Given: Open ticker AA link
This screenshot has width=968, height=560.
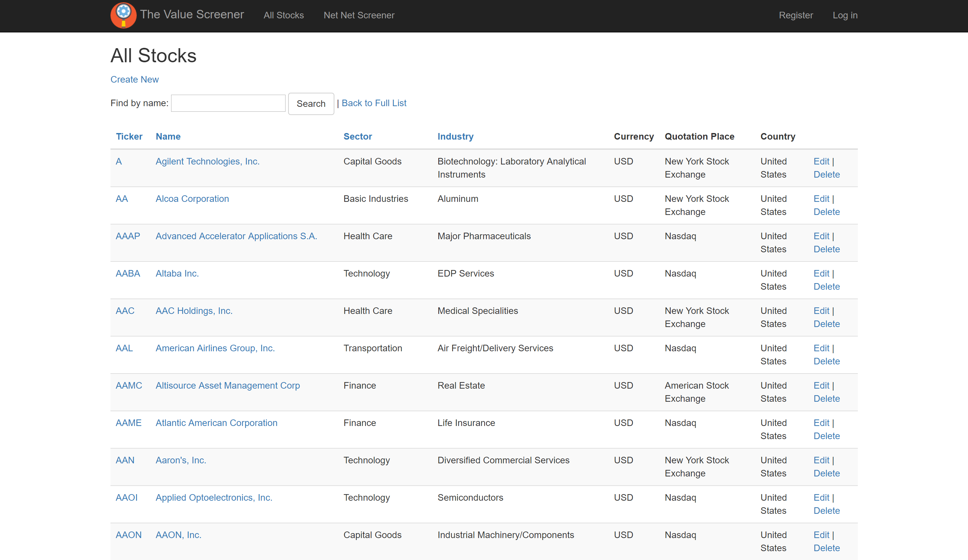Looking at the screenshot, I should coord(122,199).
